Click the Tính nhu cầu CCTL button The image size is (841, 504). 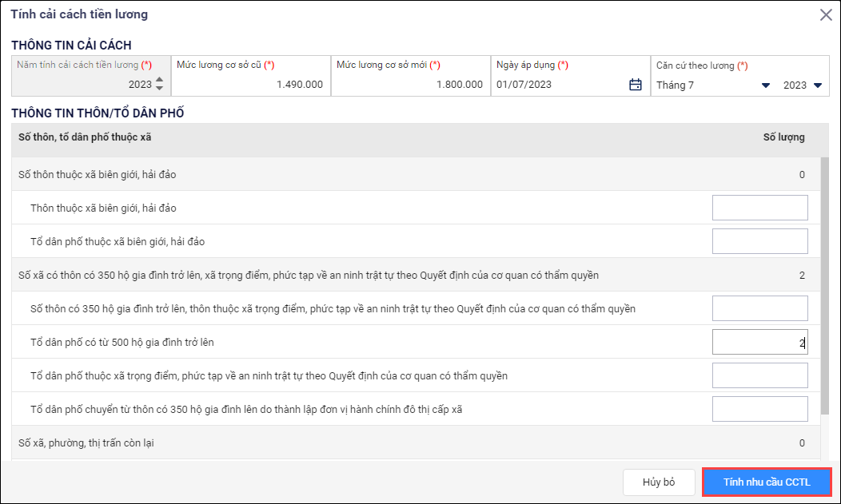(x=767, y=482)
